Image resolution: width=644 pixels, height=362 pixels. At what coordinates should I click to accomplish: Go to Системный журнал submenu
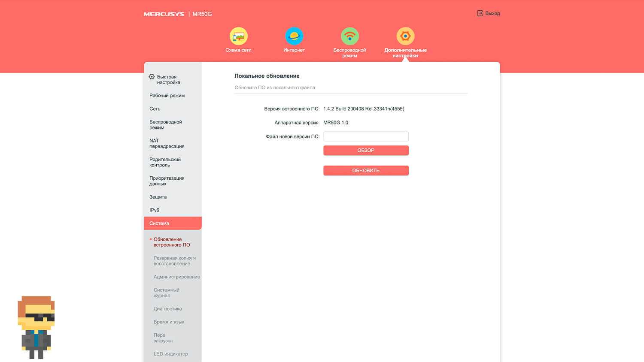click(x=167, y=293)
